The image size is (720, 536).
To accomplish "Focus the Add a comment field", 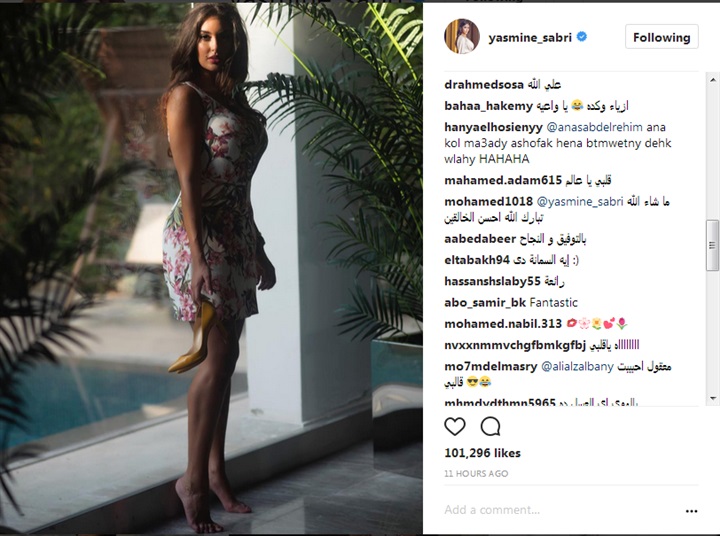I will coord(560,510).
